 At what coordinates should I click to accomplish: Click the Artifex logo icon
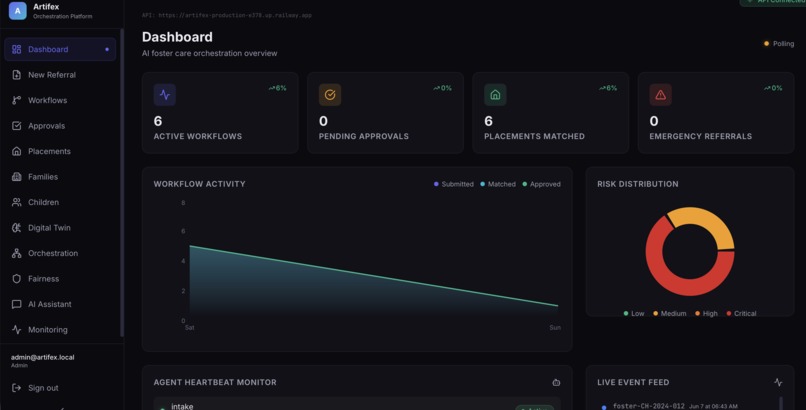(17, 10)
